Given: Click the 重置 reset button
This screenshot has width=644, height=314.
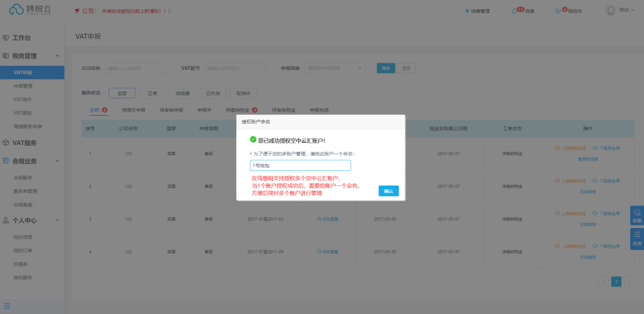Looking at the screenshot, I should point(406,68).
